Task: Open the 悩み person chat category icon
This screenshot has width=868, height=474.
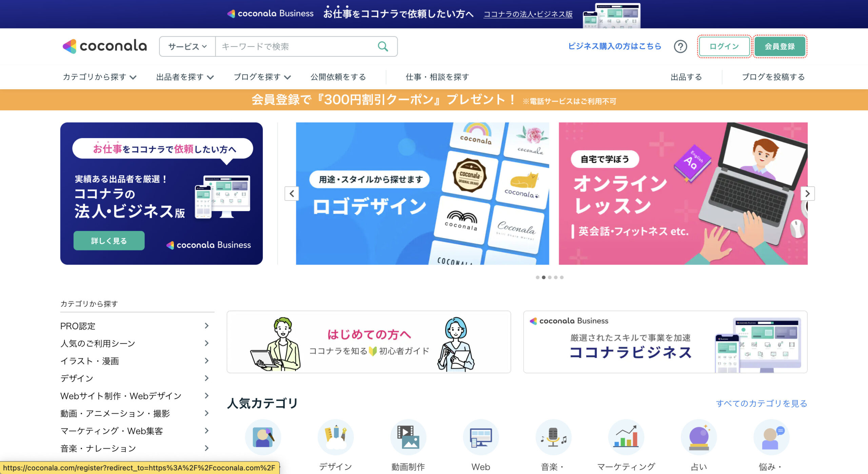Action: coord(771,437)
